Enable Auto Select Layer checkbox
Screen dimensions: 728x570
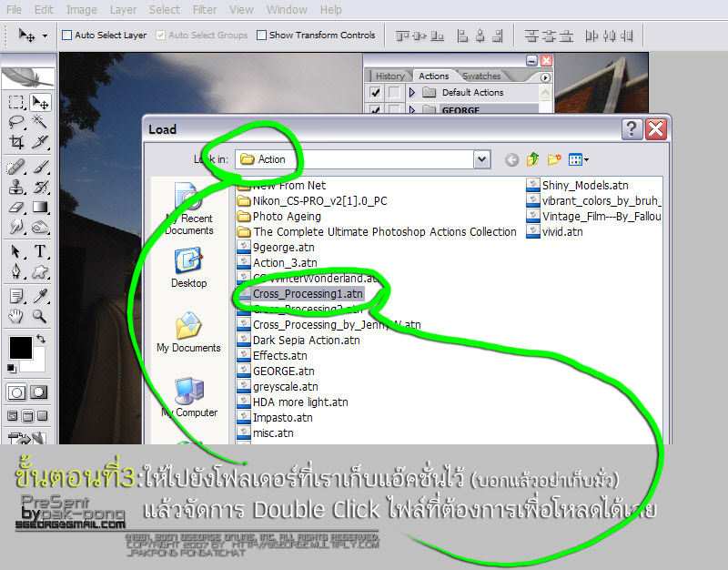[66, 36]
